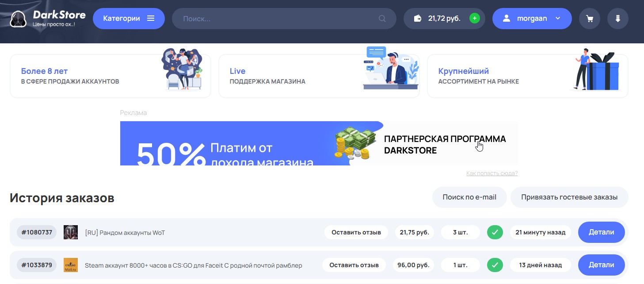Screen dimensions: 644x284
Task: Click the 21,75 руб. price
Action: 415,232
